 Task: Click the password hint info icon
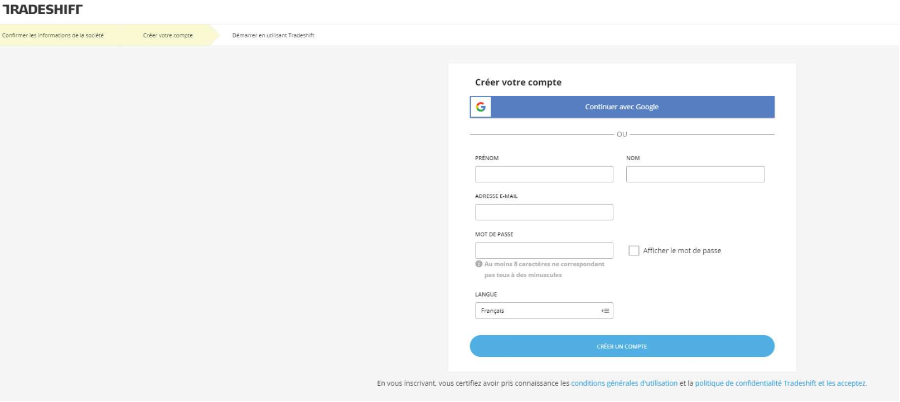point(479,264)
